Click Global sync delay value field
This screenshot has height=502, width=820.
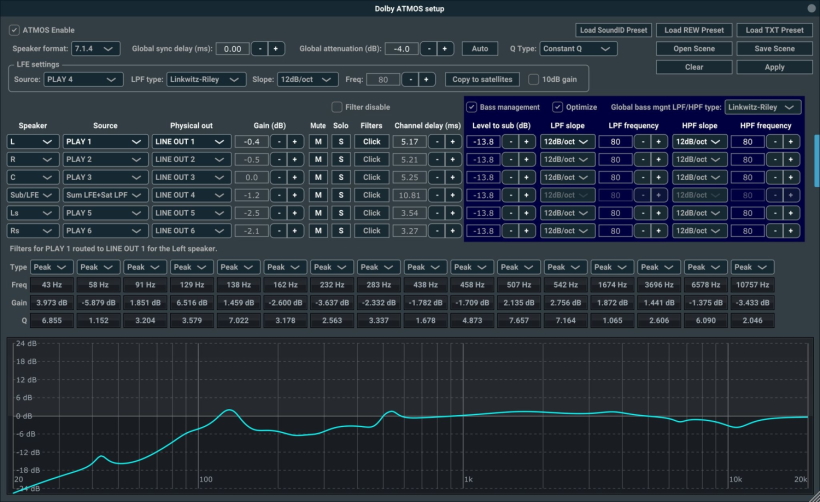232,49
